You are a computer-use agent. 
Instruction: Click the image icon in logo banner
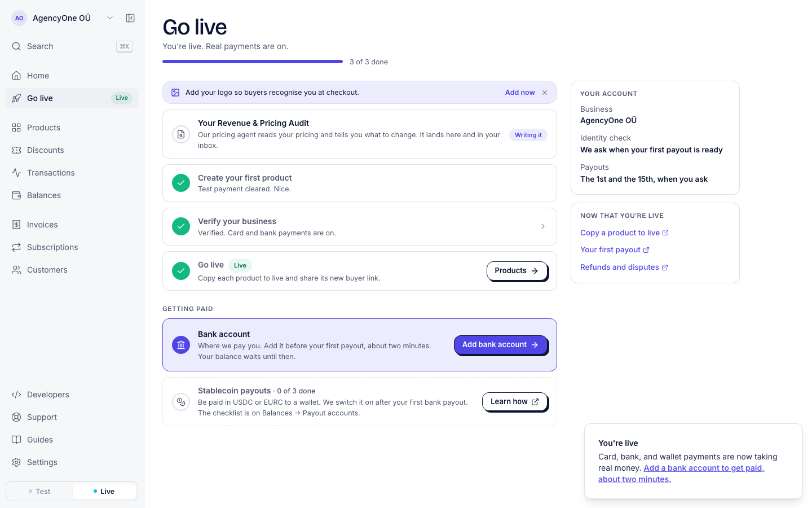175,93
